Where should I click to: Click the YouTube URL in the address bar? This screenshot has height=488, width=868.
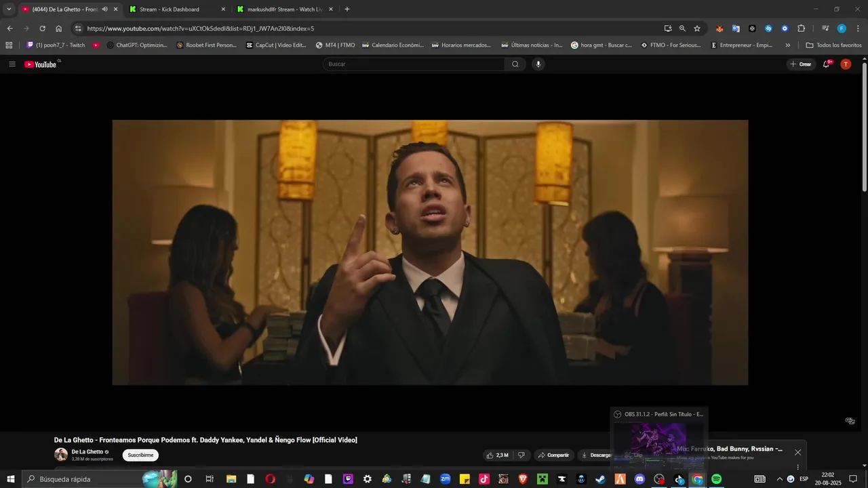201,28
